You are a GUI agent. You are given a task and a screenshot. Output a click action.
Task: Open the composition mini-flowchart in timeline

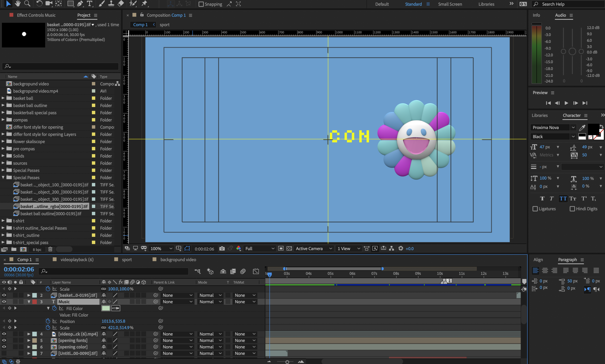coord(197,271)
